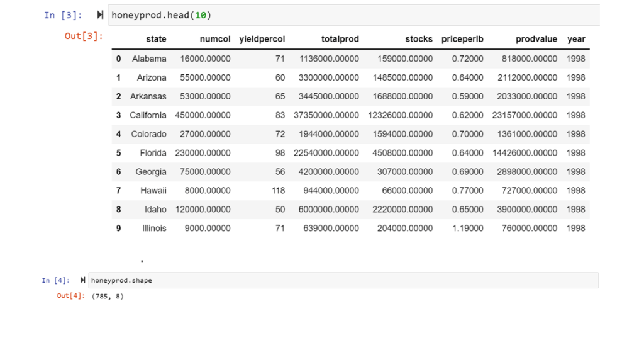Click the 'yieldpercol' column header
The image size is (644, 362).
click(x=262, y=39)
